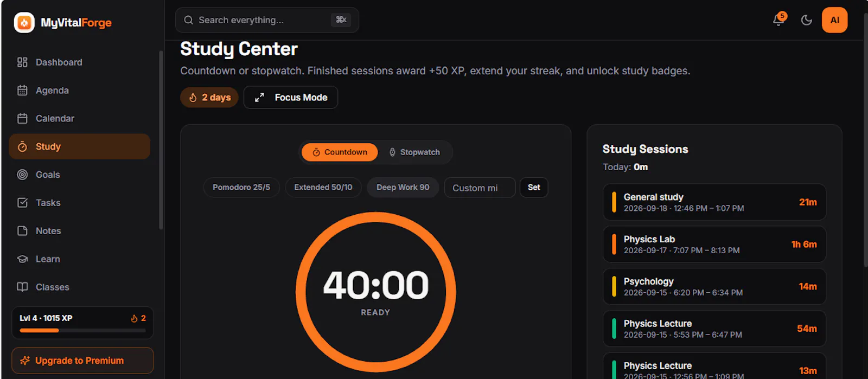868x379 pixels.
Task: Click the Study Center page title
Action: tap(239, 49)
